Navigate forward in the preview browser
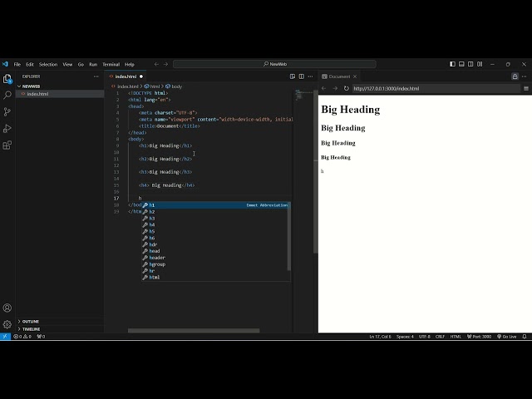532x399 pixels. (335, 88)
